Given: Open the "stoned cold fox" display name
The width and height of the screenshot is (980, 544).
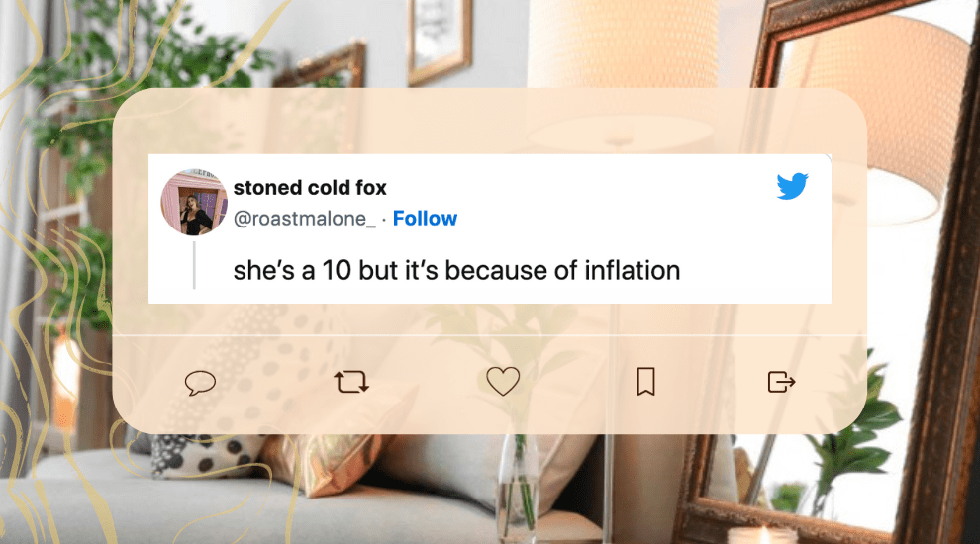Looking at the screenshot, I should pyautogui.click(x=310, y=188).
